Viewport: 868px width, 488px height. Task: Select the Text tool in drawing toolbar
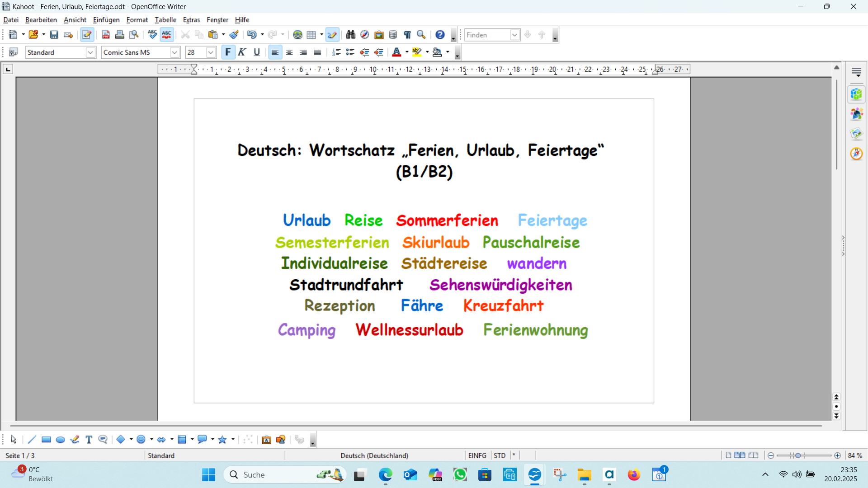88,439
